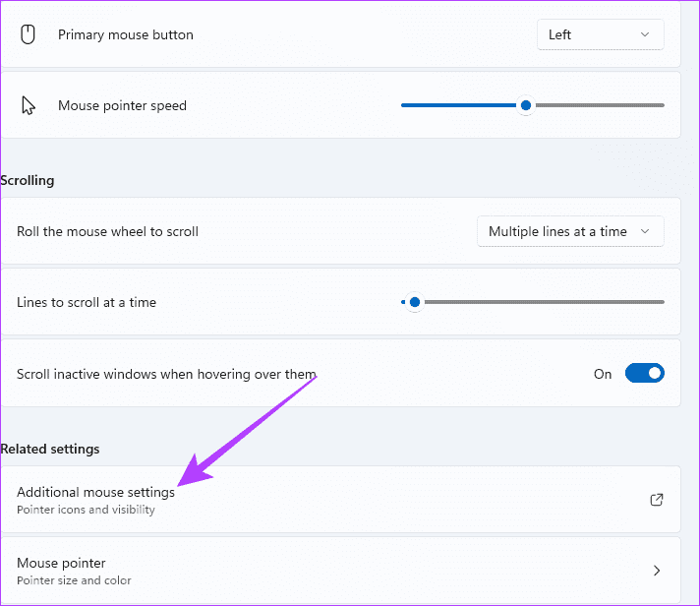Click the "Related settings" section heading
700x606 pixels.
[x=50, y=449]
